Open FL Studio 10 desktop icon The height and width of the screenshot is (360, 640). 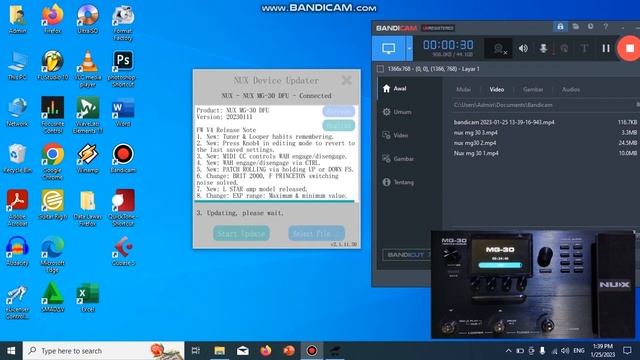(53, 65)
